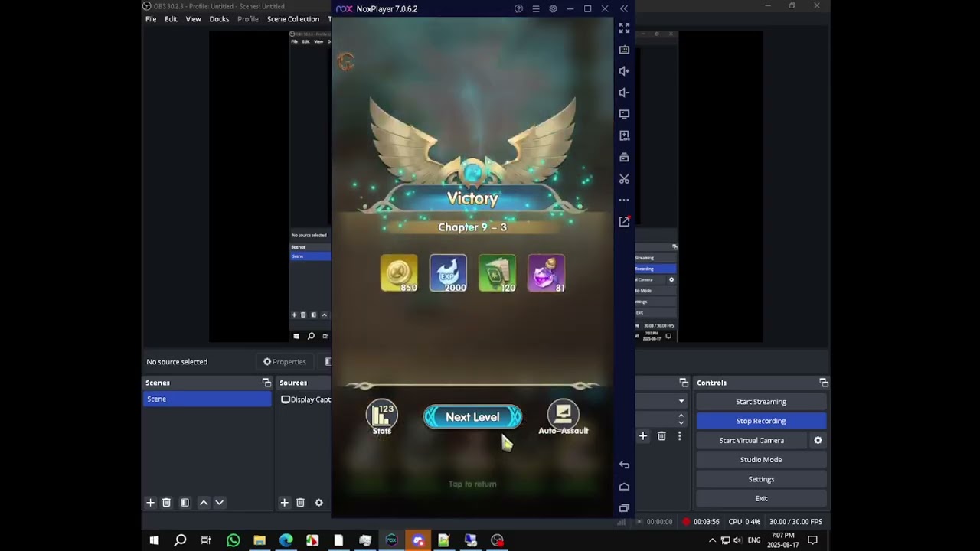Open NoxPlayer keyboard mapping icon
This screenshot has width=980, height=551.
[x=624, y=50]
